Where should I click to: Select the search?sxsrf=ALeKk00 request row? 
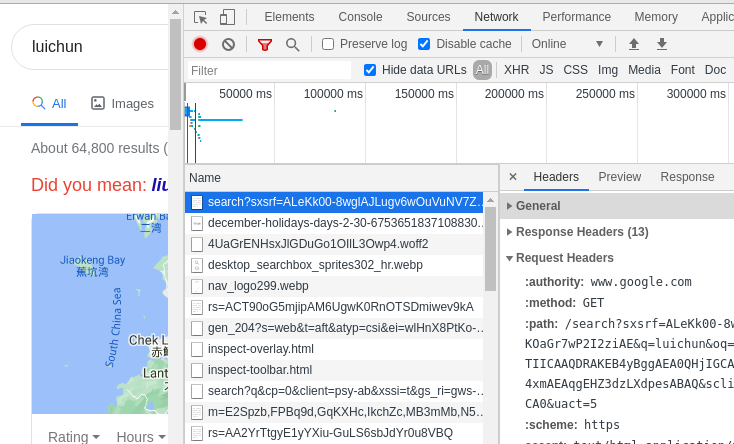(x=334, y=202)
